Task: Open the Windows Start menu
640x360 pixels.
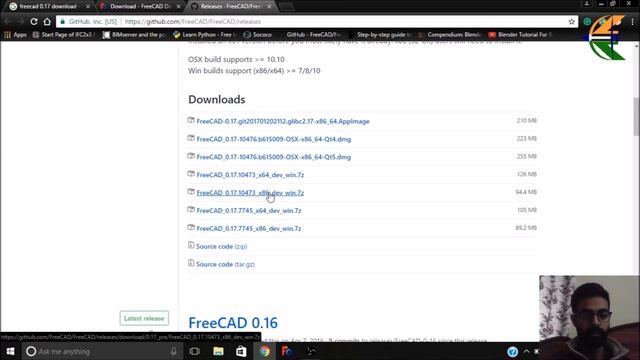Action: coord(10,351)
